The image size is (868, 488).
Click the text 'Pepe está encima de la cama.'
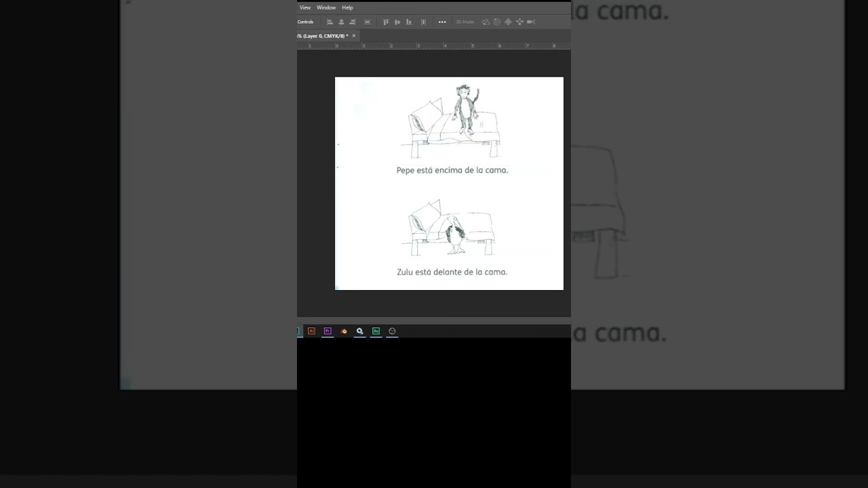(452, 170)
